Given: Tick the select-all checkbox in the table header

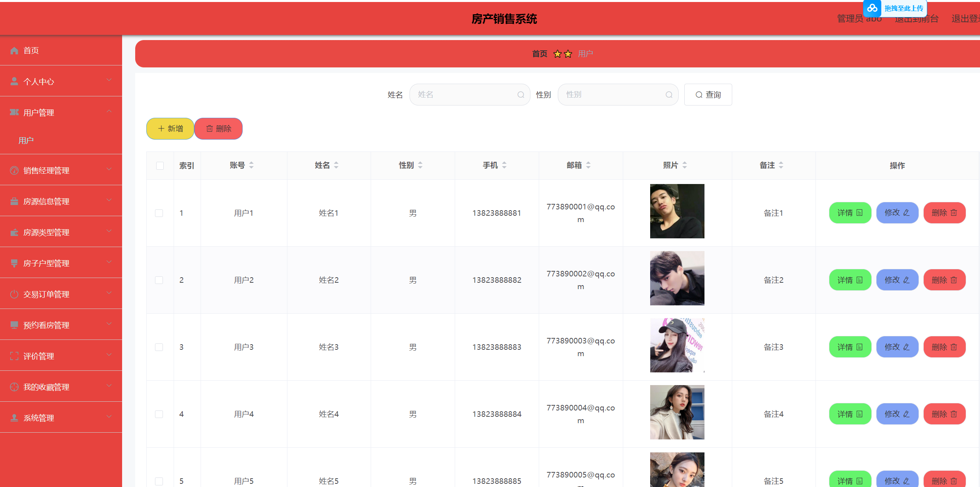Looking at the screenshot, I should 160,166.
